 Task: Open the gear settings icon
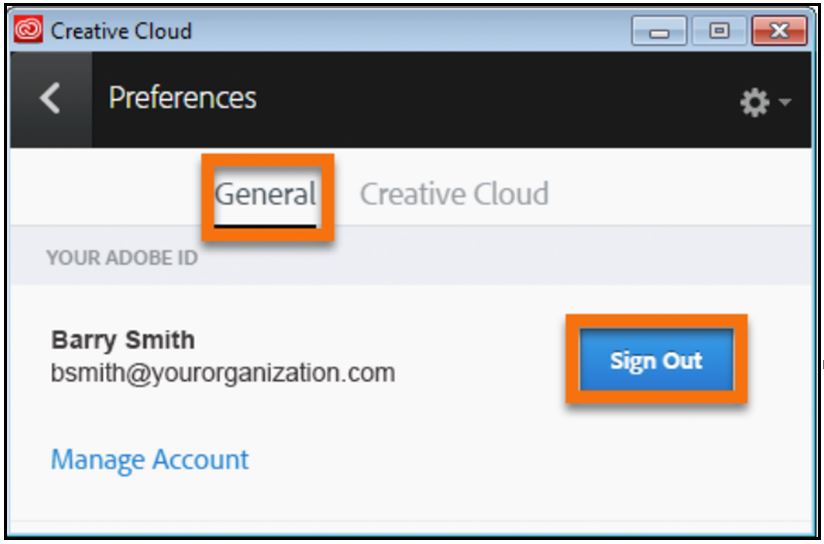coord(754,102)
